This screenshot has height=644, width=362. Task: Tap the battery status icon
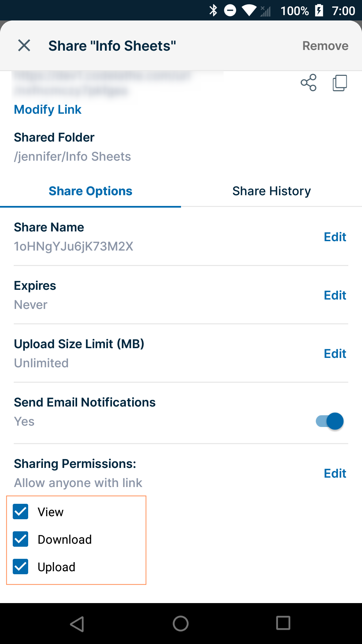[x=319, y=10]
